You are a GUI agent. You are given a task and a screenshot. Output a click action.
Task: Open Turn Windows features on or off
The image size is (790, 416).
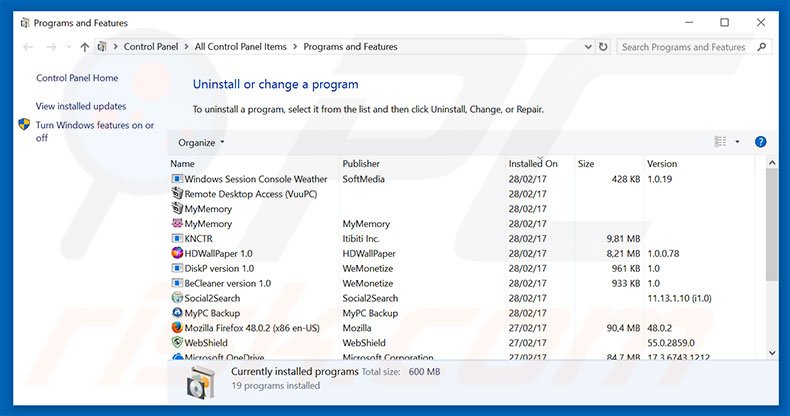point(95,131)
